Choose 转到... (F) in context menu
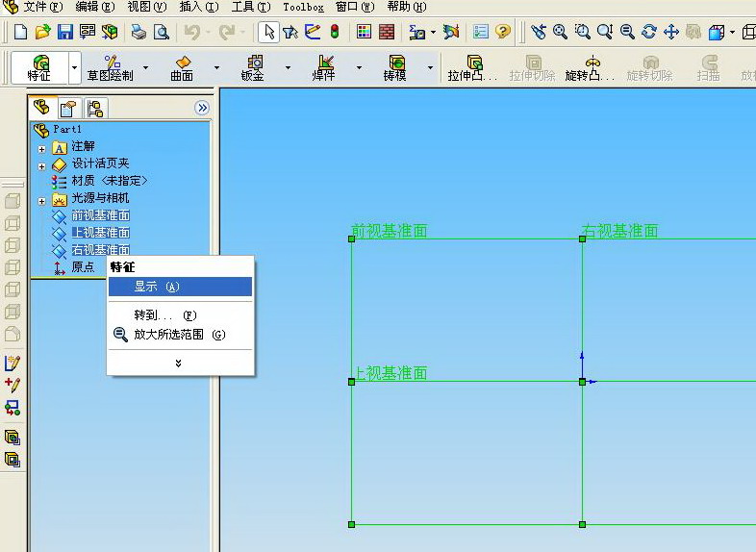The image size is (756, 552). pyautogui.click(x=180, y=315)
